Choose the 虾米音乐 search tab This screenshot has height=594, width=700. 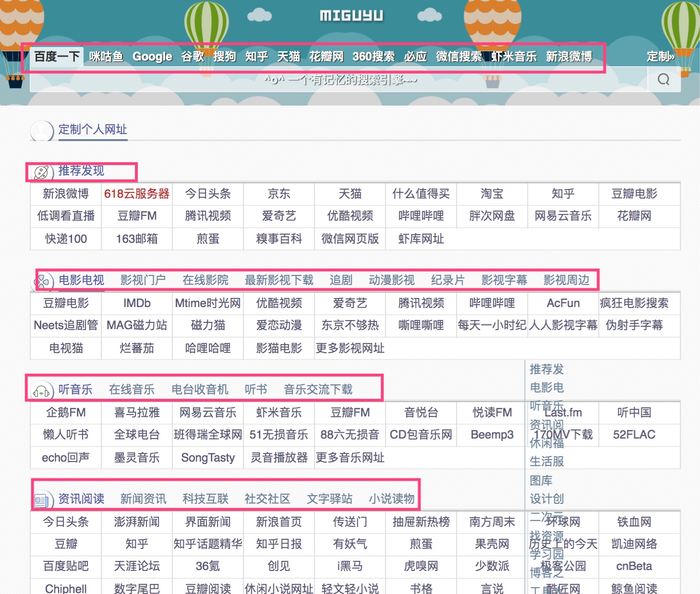[513, 57]
